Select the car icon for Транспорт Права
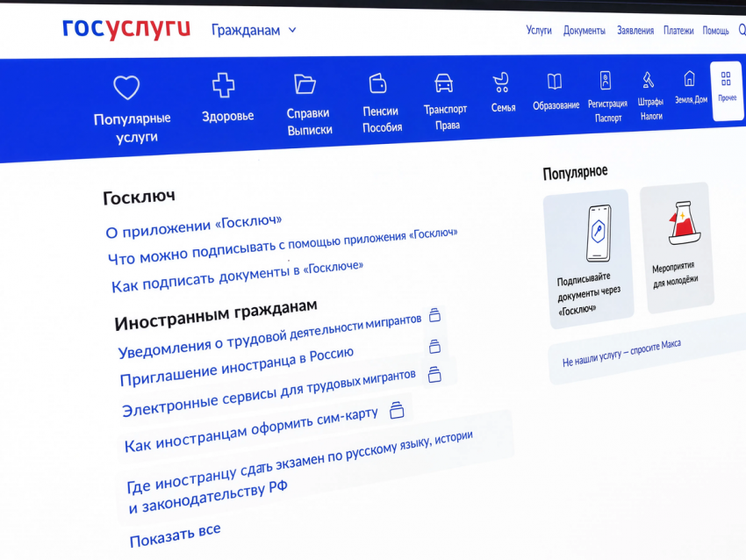The width and height of the screenshot is (746, 560). 444,83
